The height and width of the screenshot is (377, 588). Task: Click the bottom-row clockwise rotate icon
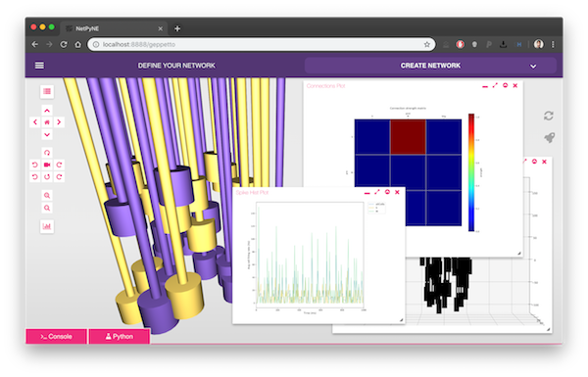click(59, 177)
